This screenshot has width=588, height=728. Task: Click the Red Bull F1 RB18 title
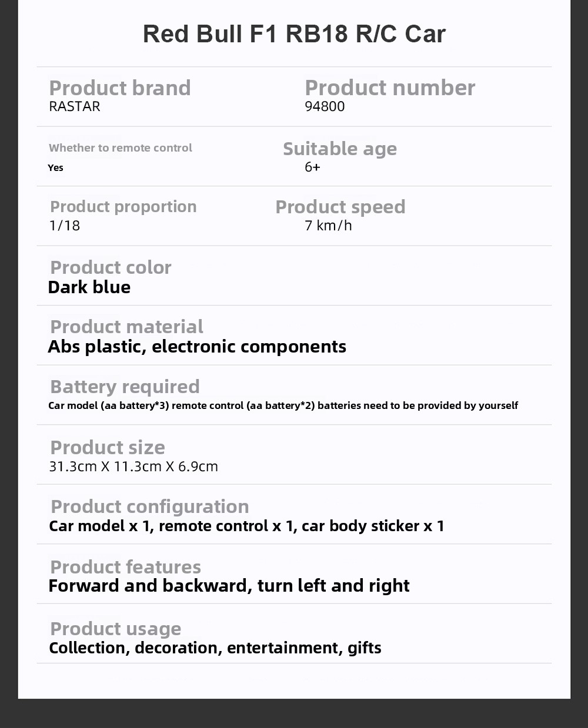(x=294, y=33)
